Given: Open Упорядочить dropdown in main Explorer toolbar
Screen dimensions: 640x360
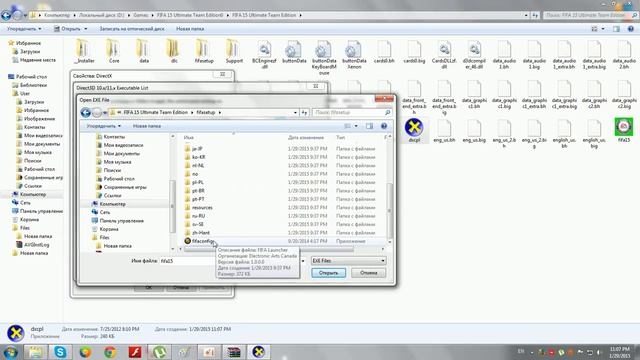Looking at the screenshot, I should (x=24, y=29).
